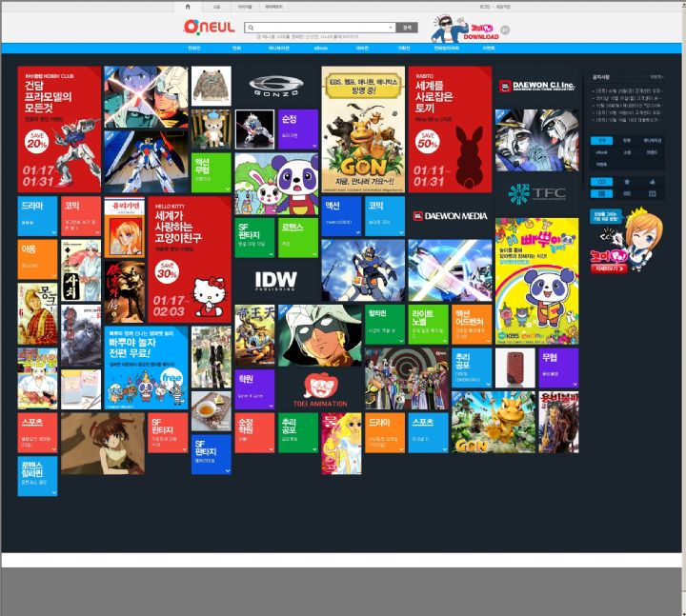Open the DAEWON MEDIA logo tile

point(450,215)
